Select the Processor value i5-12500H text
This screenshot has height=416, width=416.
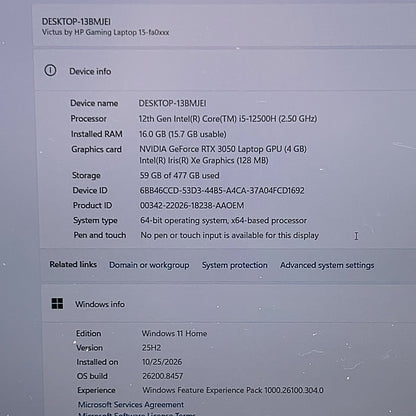click(228, 119)
